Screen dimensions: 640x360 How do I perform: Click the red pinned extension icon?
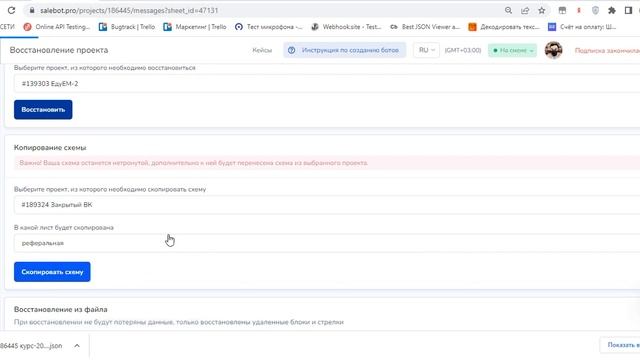tap(579, 11)
